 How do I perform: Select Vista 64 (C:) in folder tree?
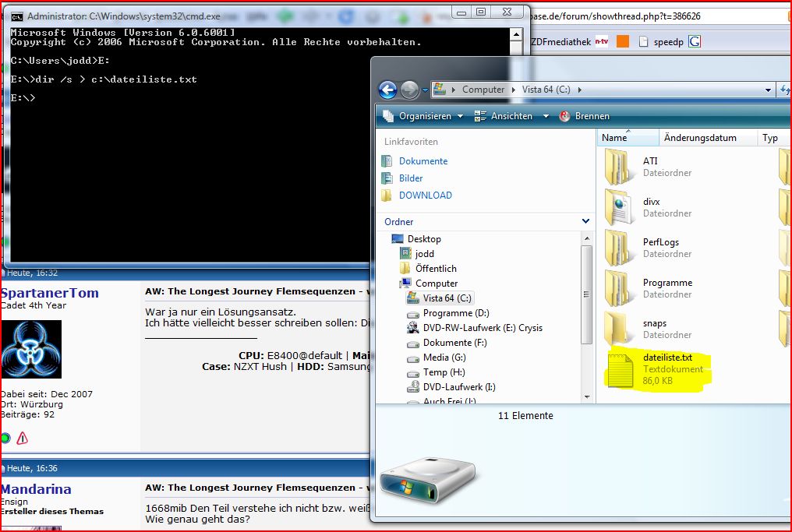(x=447, y=298)
